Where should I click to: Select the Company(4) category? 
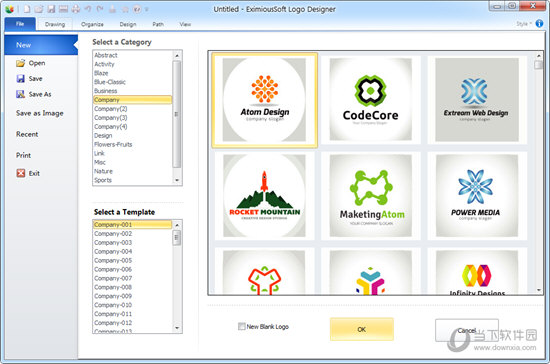coord(133,127)
